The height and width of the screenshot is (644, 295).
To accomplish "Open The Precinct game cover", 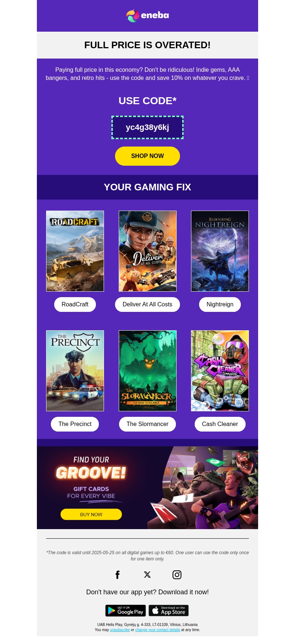I will pos(75,371).
